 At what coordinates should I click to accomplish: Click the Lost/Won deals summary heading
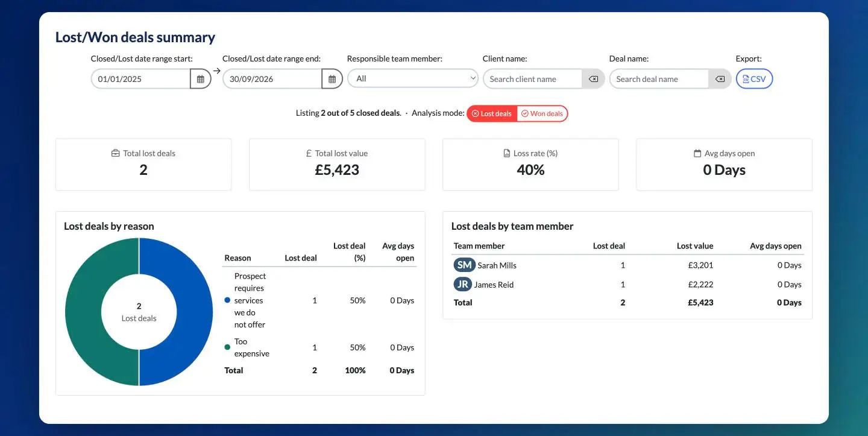click(x=135, y=37)
